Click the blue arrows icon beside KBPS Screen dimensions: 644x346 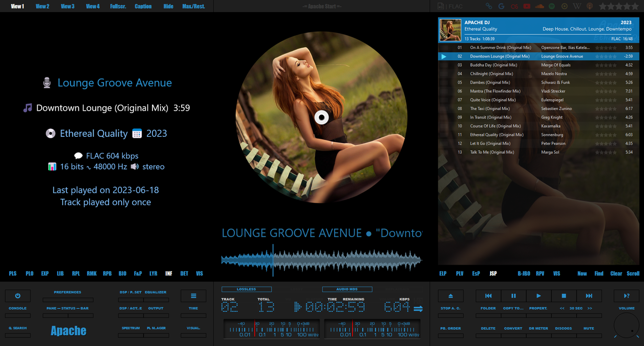coord(418,309)
